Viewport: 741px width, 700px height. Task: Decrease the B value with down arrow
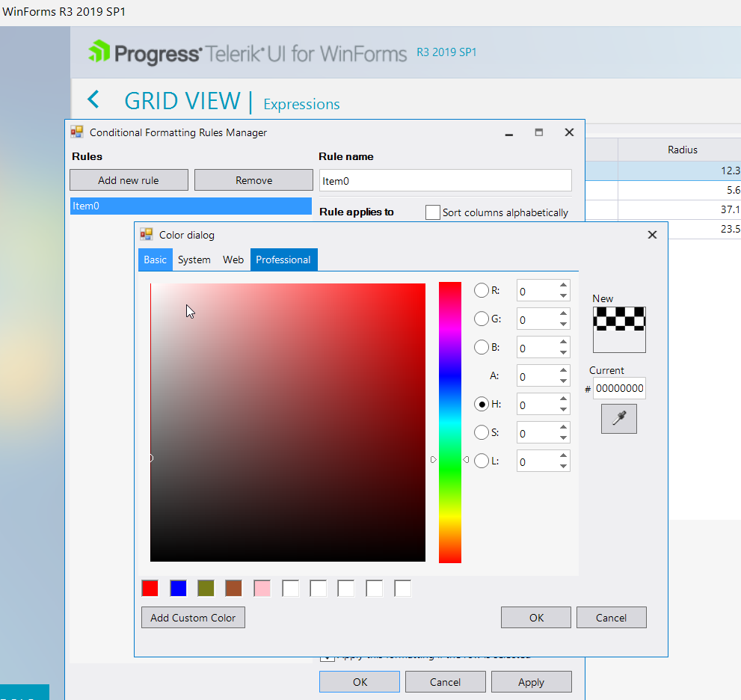[x=563, y=352]
